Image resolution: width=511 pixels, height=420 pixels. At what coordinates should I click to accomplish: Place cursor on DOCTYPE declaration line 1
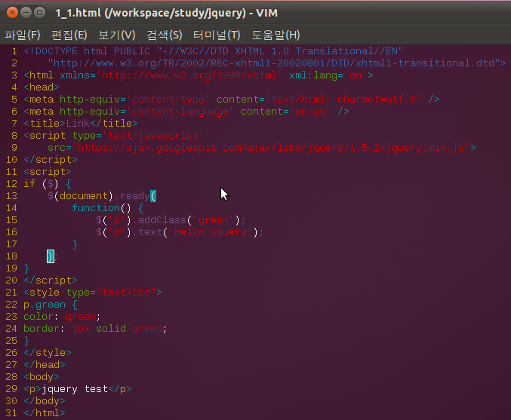pyautogui.click(x=214, y=51)
